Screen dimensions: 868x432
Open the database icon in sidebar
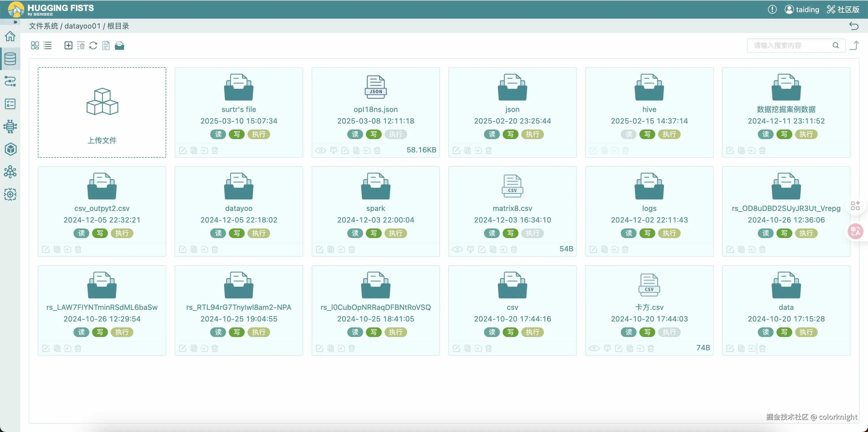tap(10, 59)
